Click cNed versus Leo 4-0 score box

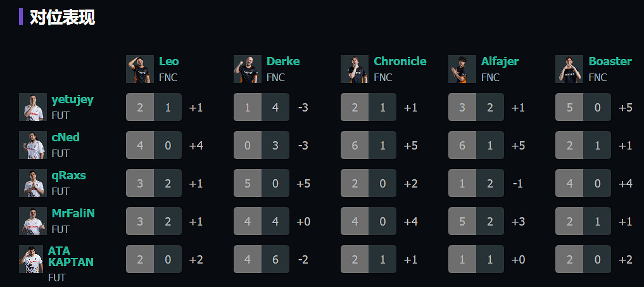point(154,145)
